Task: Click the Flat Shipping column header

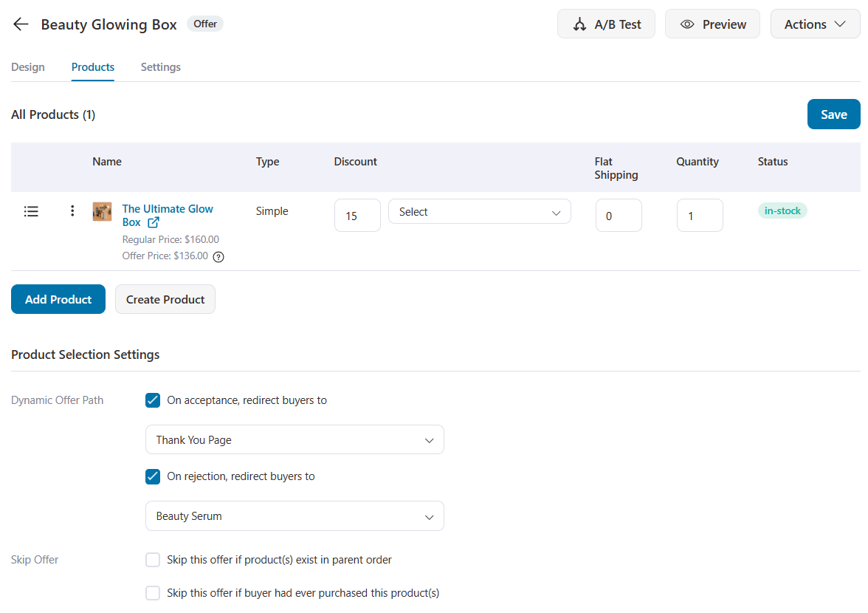Action: [616, 168]
